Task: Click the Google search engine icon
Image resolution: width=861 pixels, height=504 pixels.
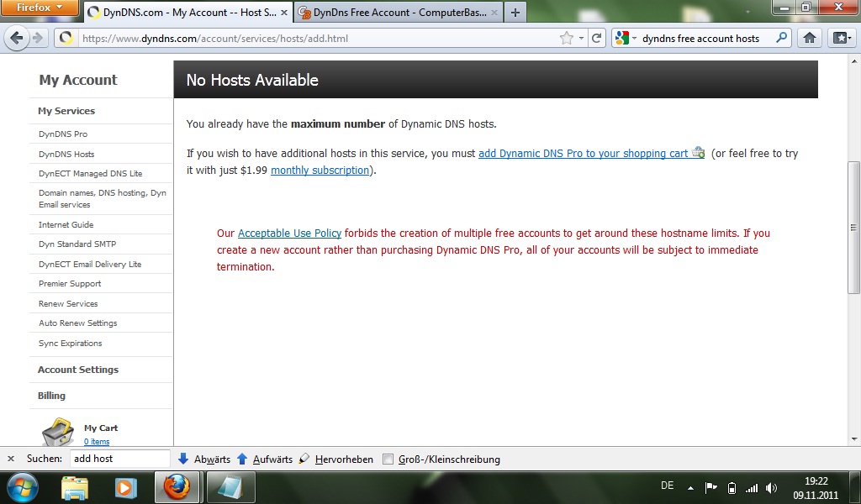Action: pos(621,38)
